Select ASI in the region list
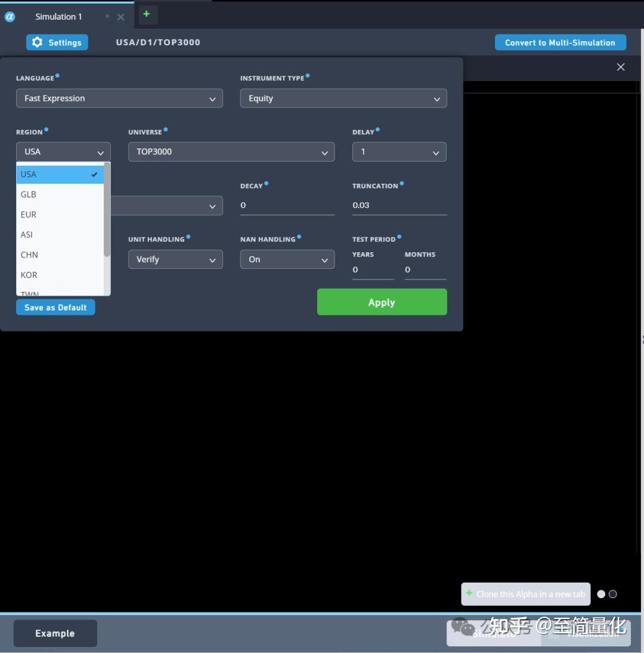The image size is (644, 653). click(60, 234)
